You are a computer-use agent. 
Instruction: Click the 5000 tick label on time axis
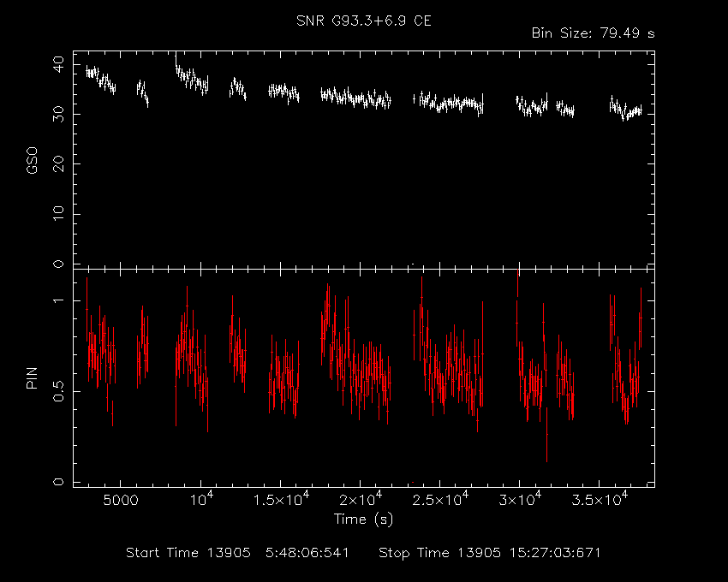pyautogui.click(x=120, y=501)
